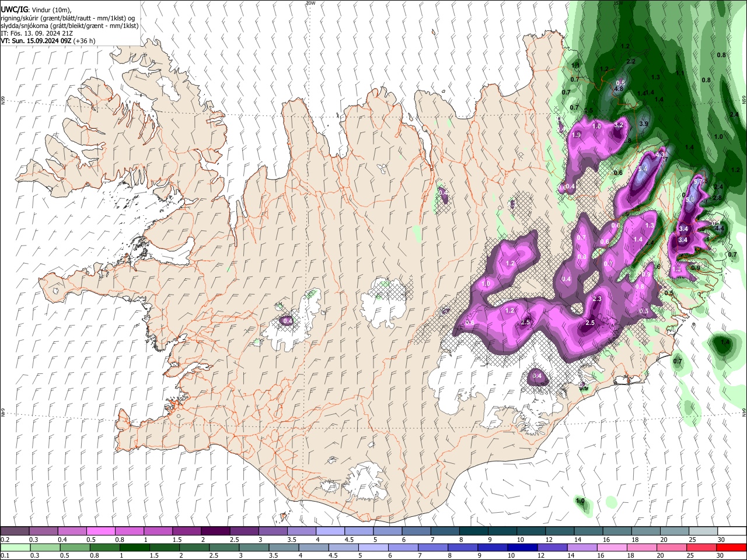Viewport: 747px width, 560px height.
Task: Click the 3.2 precipitation value on the map
Action: [x=619, y=125]
